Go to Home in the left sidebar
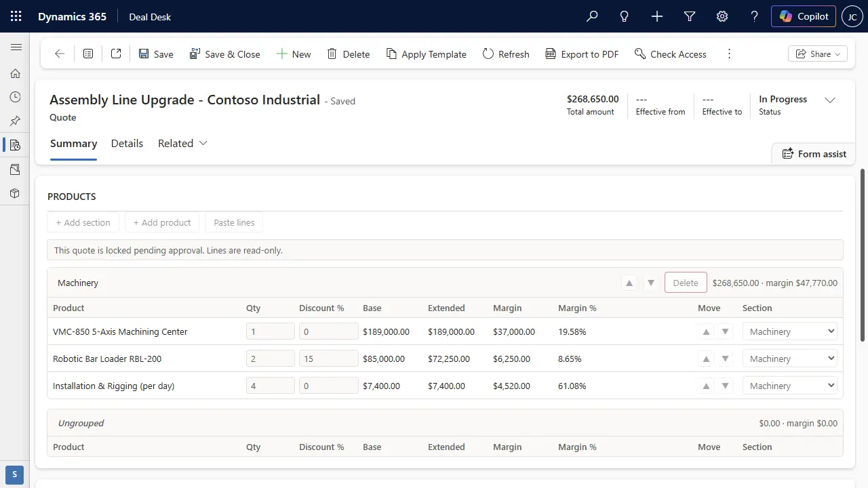Screen dimensions: 868x488 click(15, 73)
